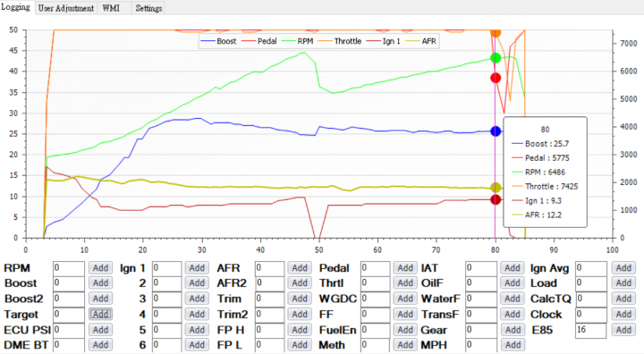The image size is (644, 354).
Task: Toggle the Throttle series in chart legend
Action: 340,41
